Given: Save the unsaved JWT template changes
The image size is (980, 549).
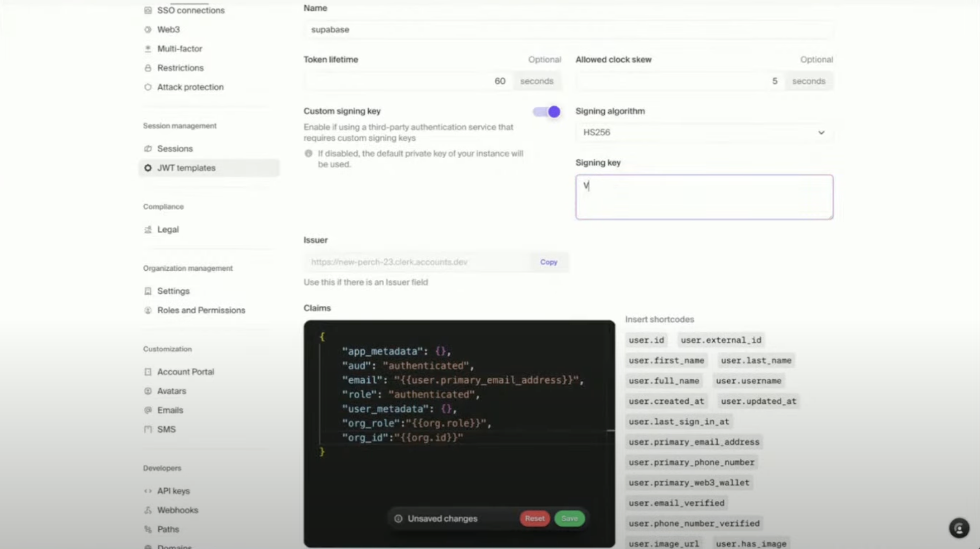Looking at the screenshot, I should (x=570, y=519).
